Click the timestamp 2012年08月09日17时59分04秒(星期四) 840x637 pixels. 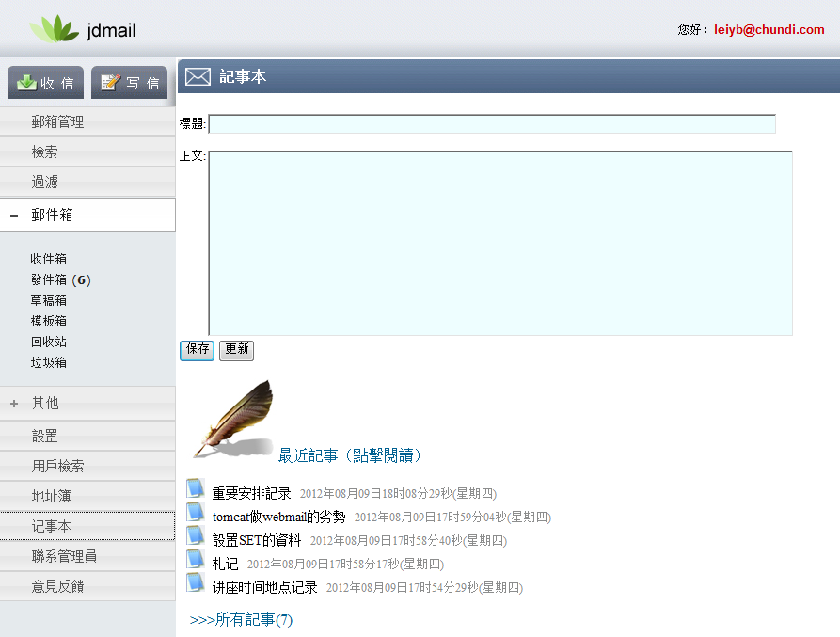pyautogui.click(x=452, y=517)
